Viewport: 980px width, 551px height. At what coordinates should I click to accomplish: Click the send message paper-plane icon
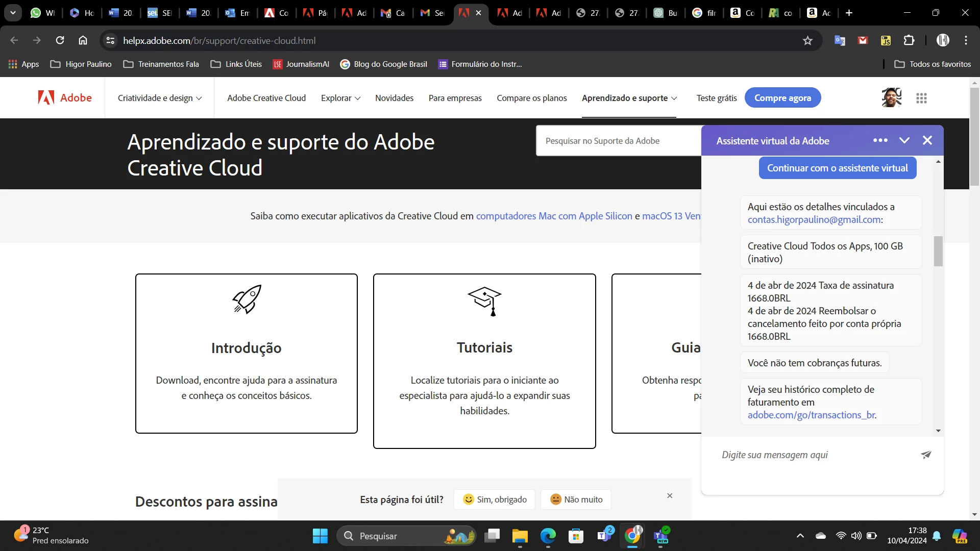(x=926, y=455)
